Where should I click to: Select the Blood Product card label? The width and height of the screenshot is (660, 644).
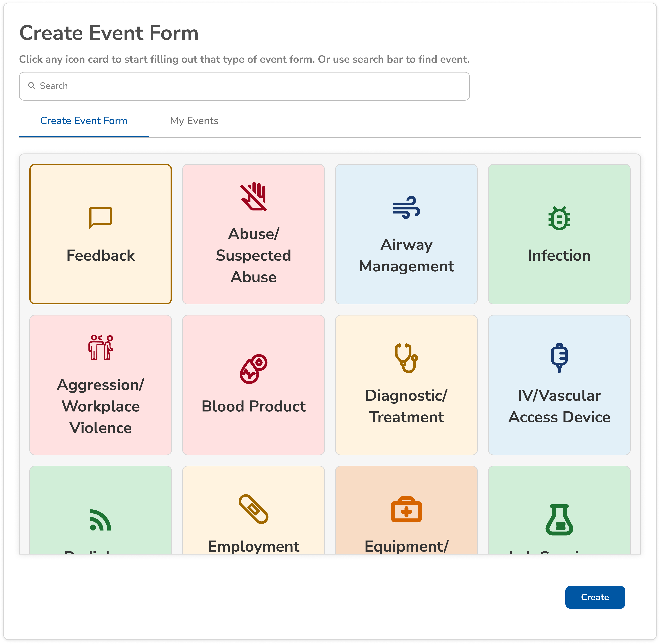coord(254,406)
